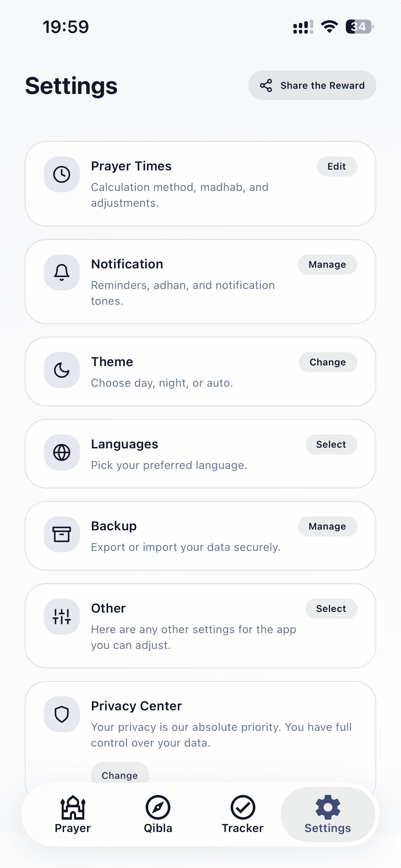401x868 pixels.
Task: Select a preferred language
Action: click(331, 444)
